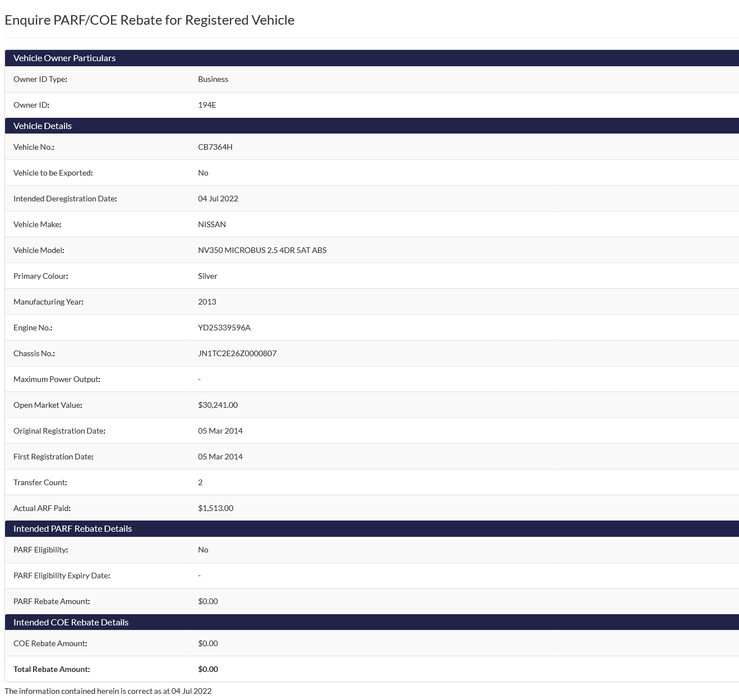Click the NV350 MICROBUS vehicle model text
Viewport: 739px width, 700px height.
262,250
